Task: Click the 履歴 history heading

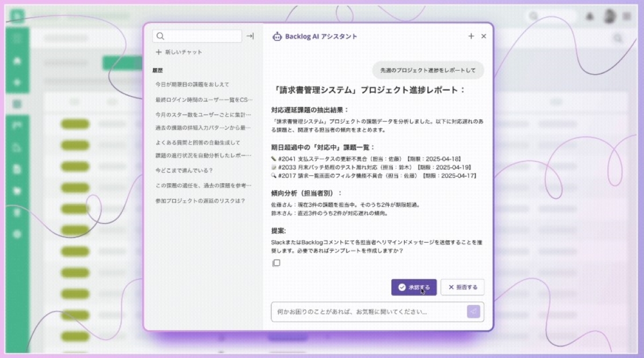Action: pyautogui.click(x=157, y=70)
